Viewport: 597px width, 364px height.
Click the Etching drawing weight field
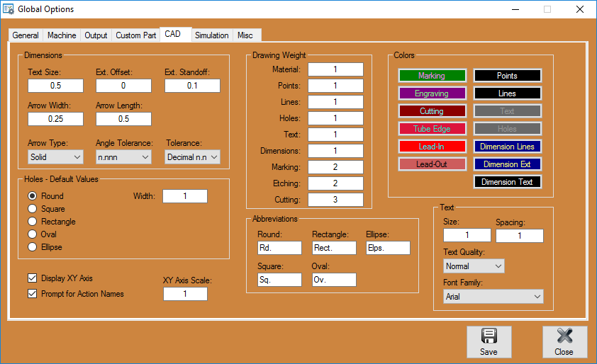335,183
